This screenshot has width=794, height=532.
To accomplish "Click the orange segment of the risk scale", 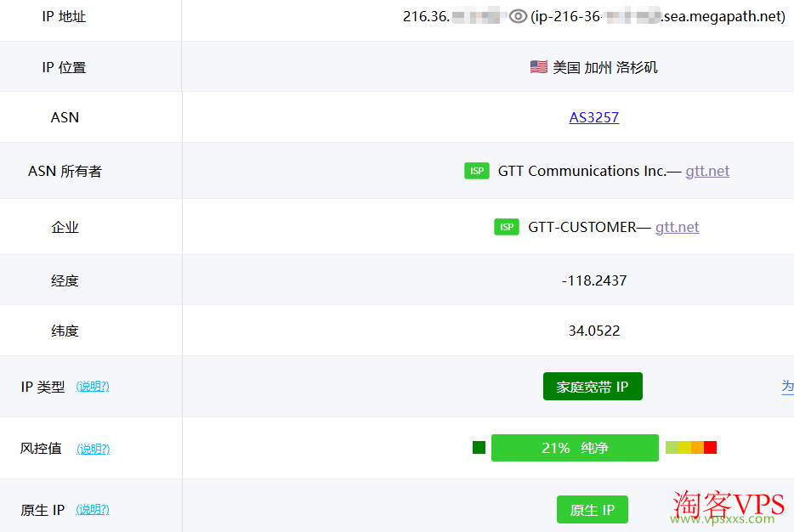I will pos(697,447).
